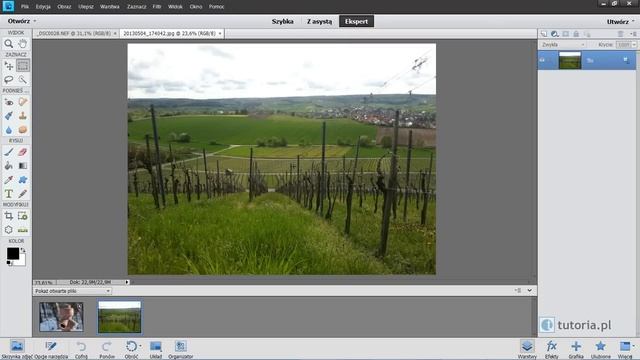The height and width of the screenshot is (360, 640).
Task: Select the Recompose tool
Action: 23,216
